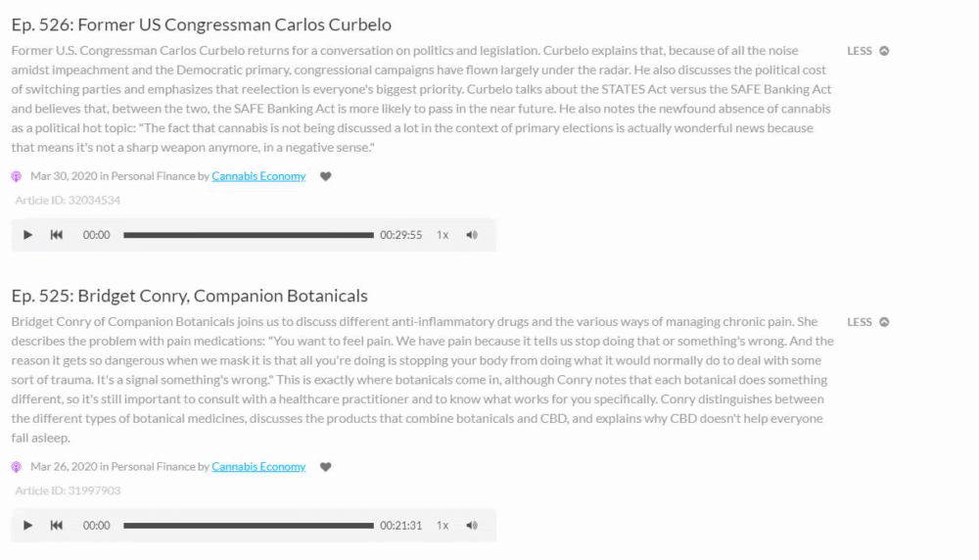
Task: Favorite Ep. 525 with the heart icon
Action: coord(325,466)
